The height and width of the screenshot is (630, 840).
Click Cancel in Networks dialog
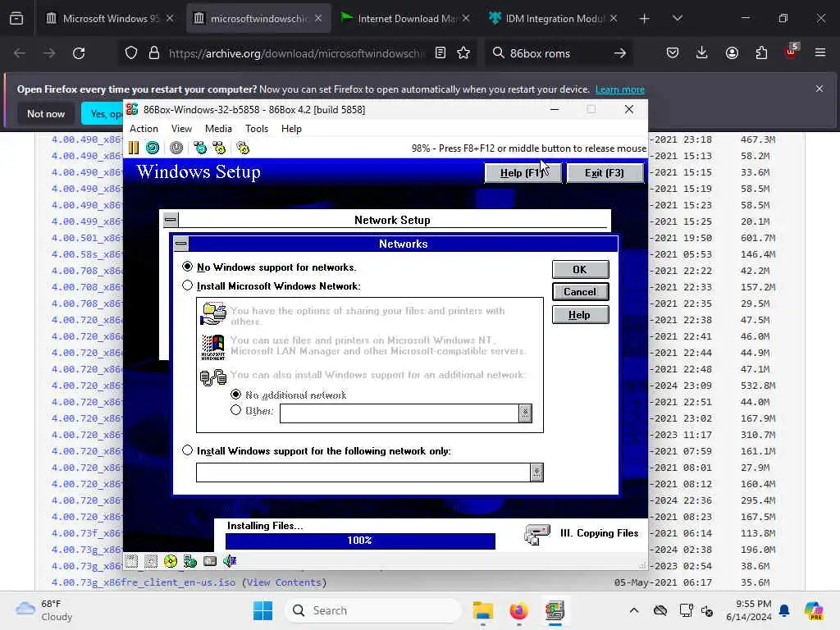coord(580,292)
